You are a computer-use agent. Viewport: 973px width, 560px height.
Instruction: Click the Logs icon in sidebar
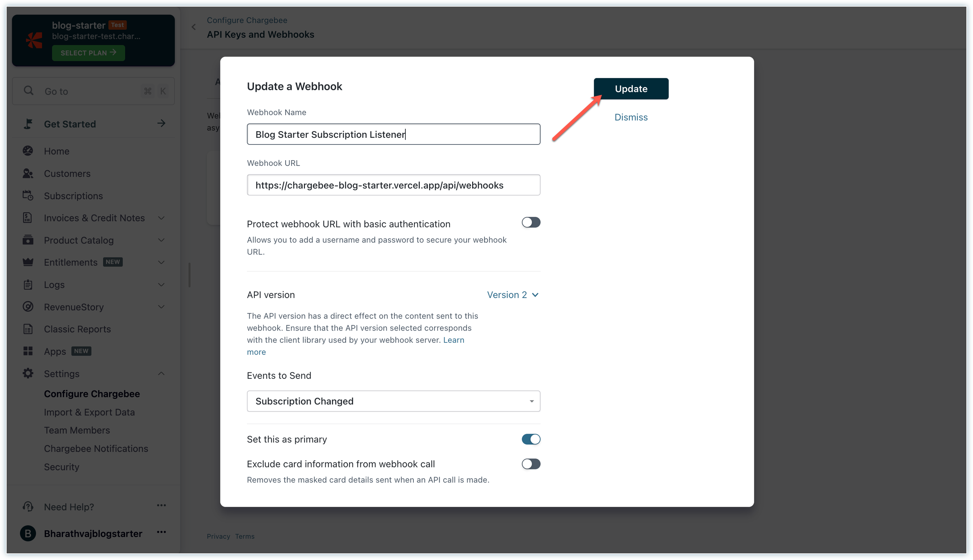tap(28, 284)
